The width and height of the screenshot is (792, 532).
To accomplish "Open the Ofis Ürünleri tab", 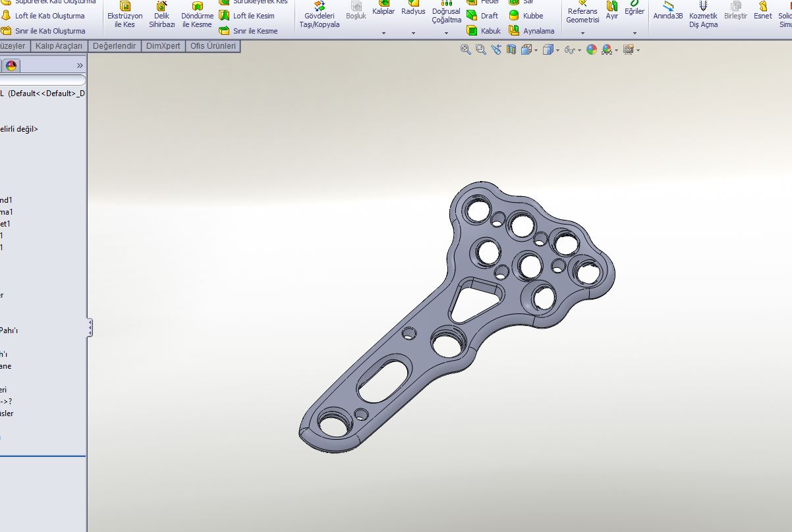I will (x=213, y=46).
